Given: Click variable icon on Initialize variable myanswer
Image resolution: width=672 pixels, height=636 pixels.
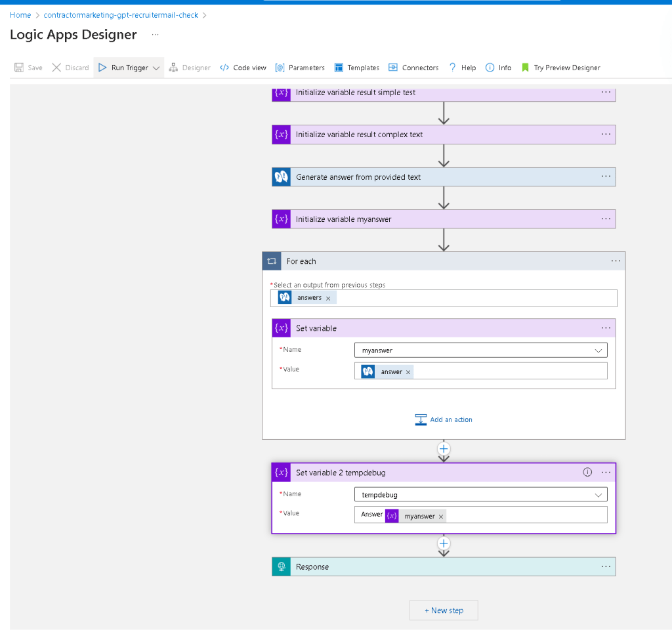Looking at the screenshot, I should (x=281, y=219).
